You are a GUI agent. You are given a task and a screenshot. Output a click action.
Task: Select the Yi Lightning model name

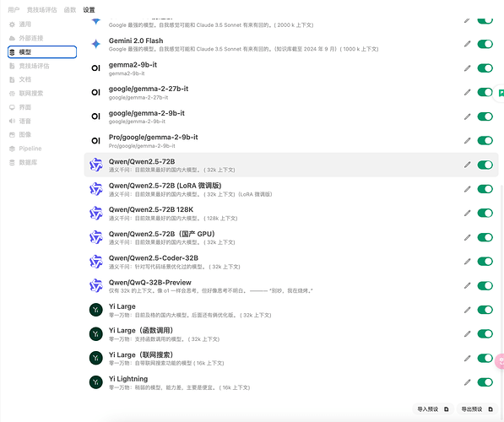point(128,379)
